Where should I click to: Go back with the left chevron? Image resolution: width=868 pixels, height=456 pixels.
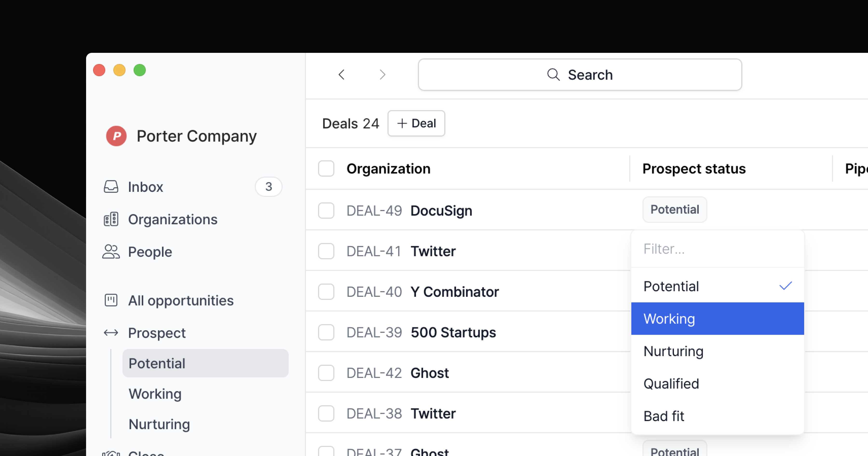(x=341, y=75)
